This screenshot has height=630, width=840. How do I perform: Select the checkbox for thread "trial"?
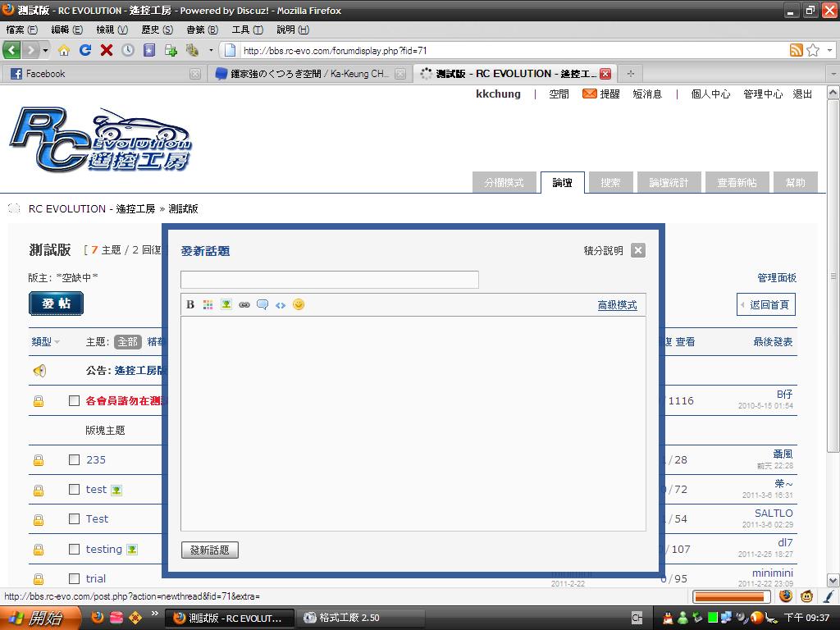click(x=74, y=579)
